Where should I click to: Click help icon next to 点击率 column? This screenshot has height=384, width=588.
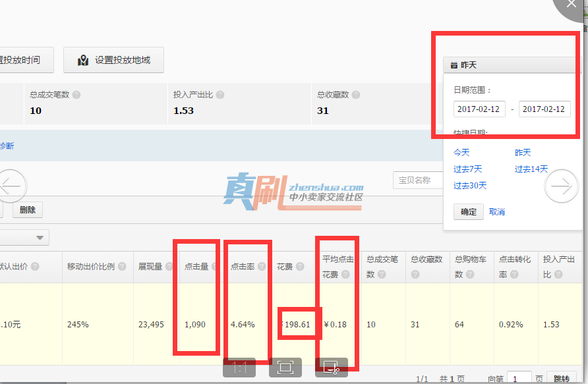coord(262,266)
